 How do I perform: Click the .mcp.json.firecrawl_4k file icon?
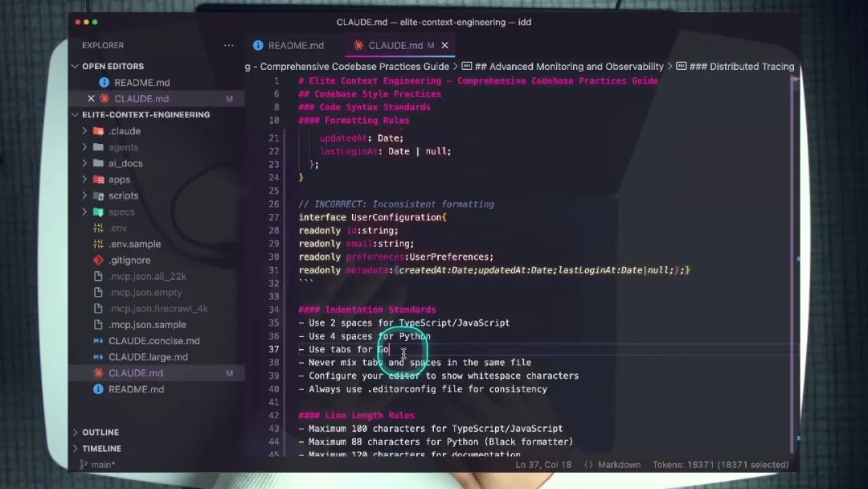pyautogui.click(x=99, y=308)
